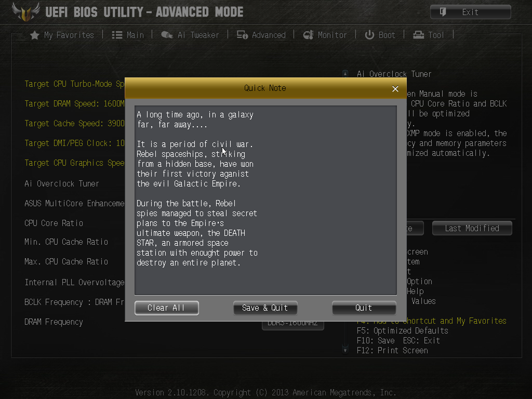
Task: Click the Ai Tweaker icon
Action: click(167, 35)
